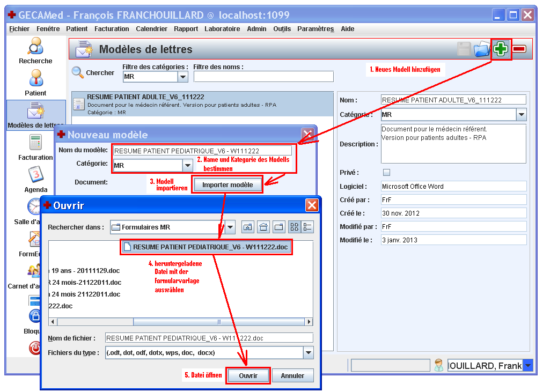Screen dimensions: 543x392
Task: Click the Nom de fichier input field
Action: [x=209, y=338]
